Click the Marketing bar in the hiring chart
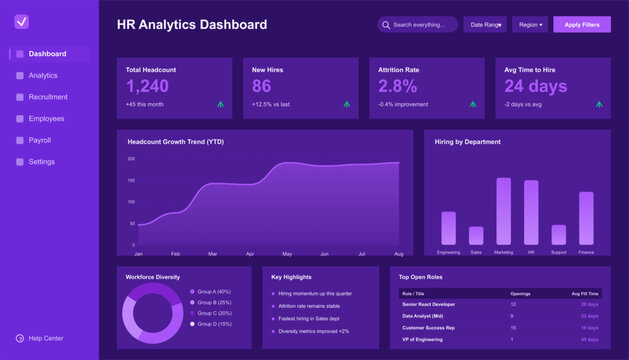 [x=503, y=211]
